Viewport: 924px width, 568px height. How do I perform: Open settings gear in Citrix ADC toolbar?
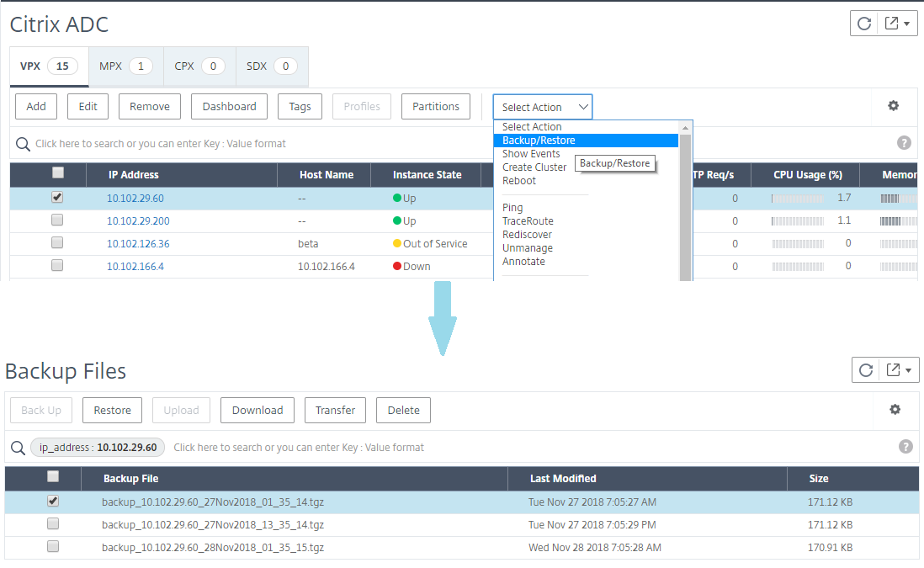coord(894,106)
